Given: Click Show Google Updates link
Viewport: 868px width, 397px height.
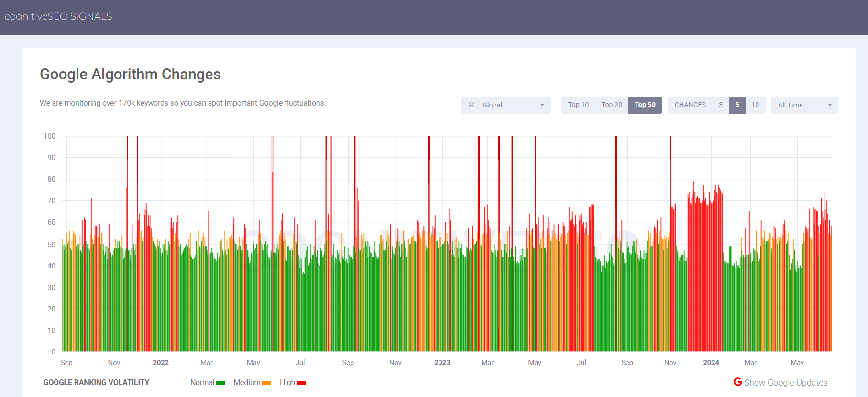Looking at the screenshot, I should (x=786, y=383).
